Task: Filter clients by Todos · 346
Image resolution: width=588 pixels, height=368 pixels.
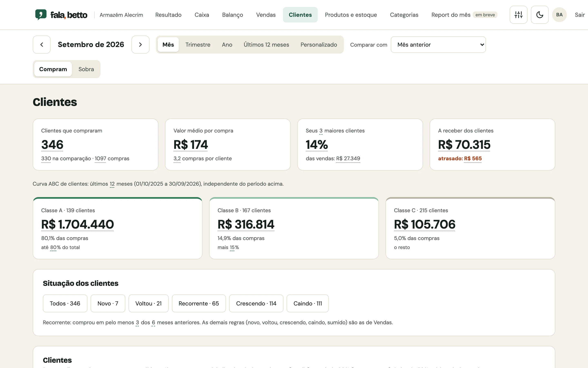Action: [65, 303]
